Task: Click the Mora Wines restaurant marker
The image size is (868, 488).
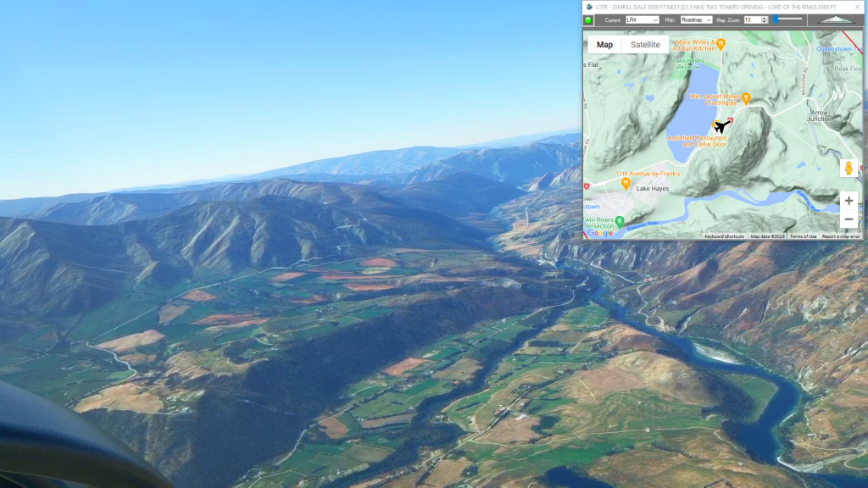Action: (x=721, y=42)
